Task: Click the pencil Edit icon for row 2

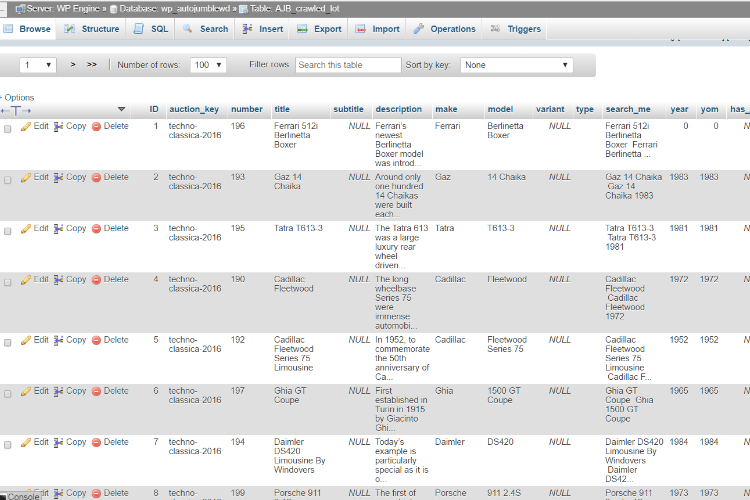Action: pos(26,178)
